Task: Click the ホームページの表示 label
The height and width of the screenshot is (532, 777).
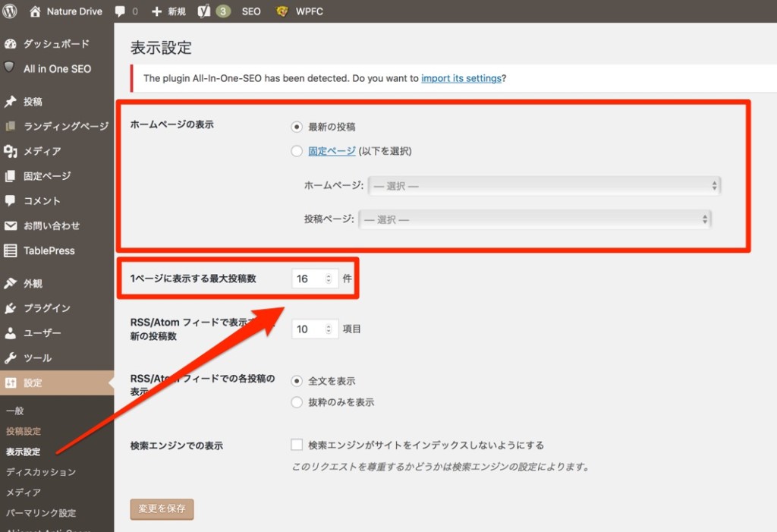Action: (x=172, y=124)
